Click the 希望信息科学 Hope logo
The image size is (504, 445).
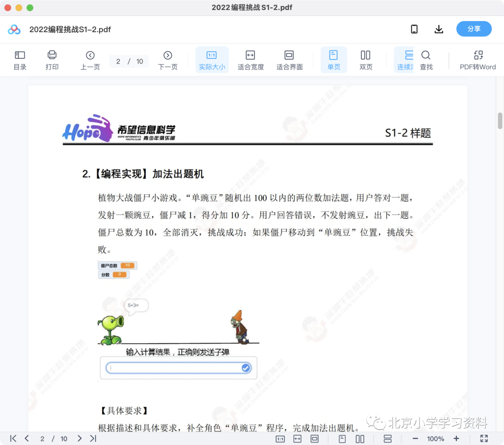pos(119,128)
